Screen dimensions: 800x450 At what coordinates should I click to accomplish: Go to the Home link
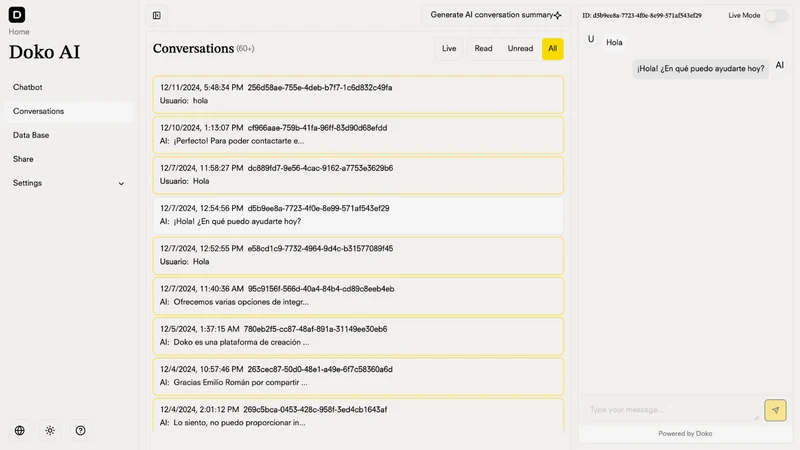[19, 32]
